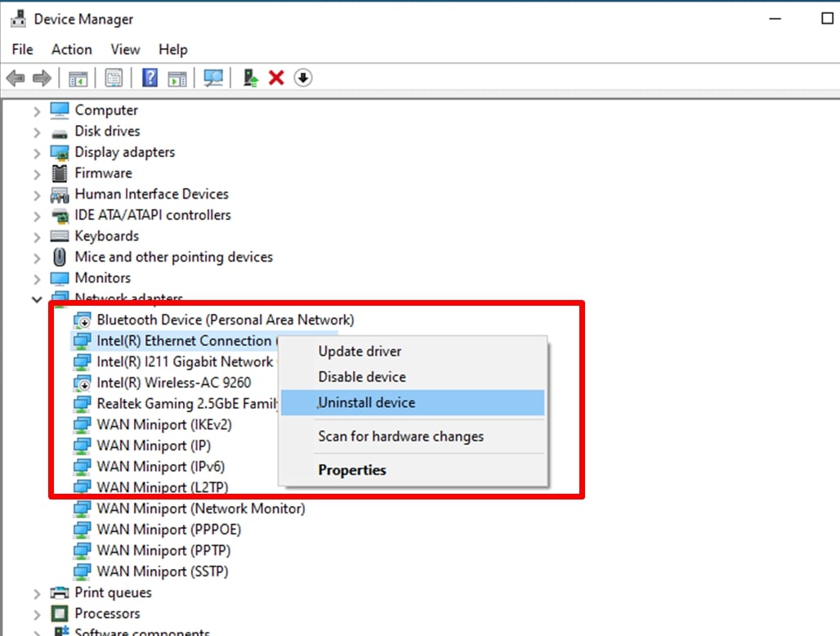The height and width of the screenshot is (636, 840).
Task: Choose Update driver in context menu
Action: point(360,352)
